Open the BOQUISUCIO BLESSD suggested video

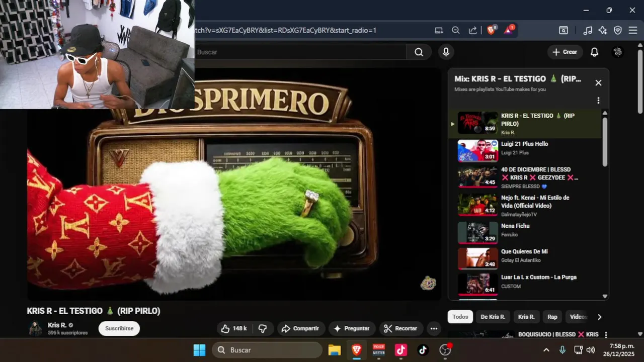pyautogui.click(x=558, y=334)
